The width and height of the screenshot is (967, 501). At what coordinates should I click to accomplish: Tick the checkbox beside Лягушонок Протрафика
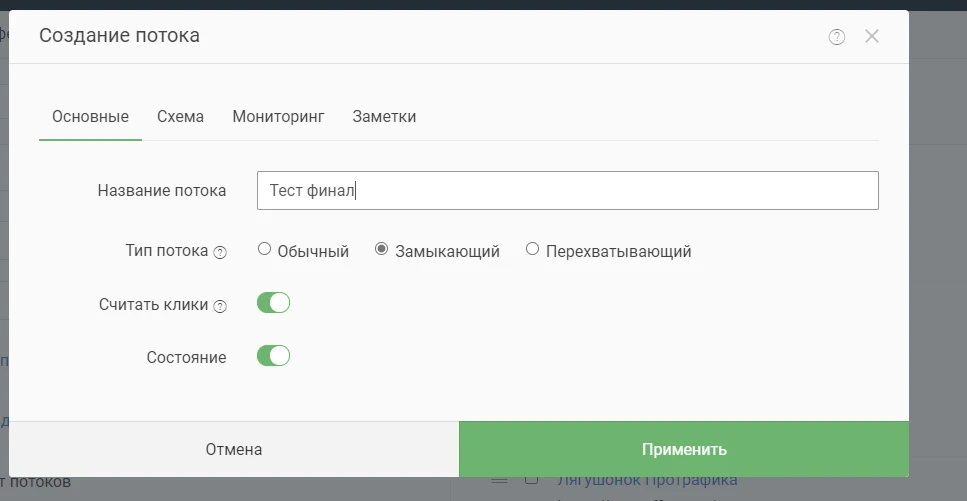click(532, 479)
